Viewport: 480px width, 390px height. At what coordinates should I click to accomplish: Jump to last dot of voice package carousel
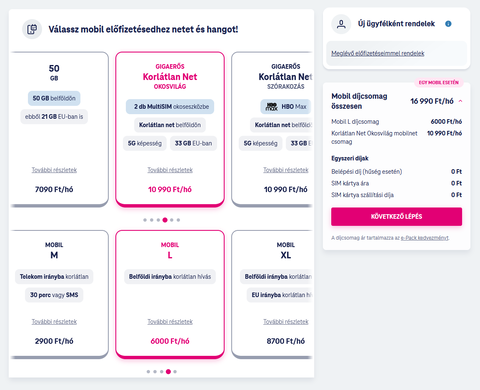[175, 372]
